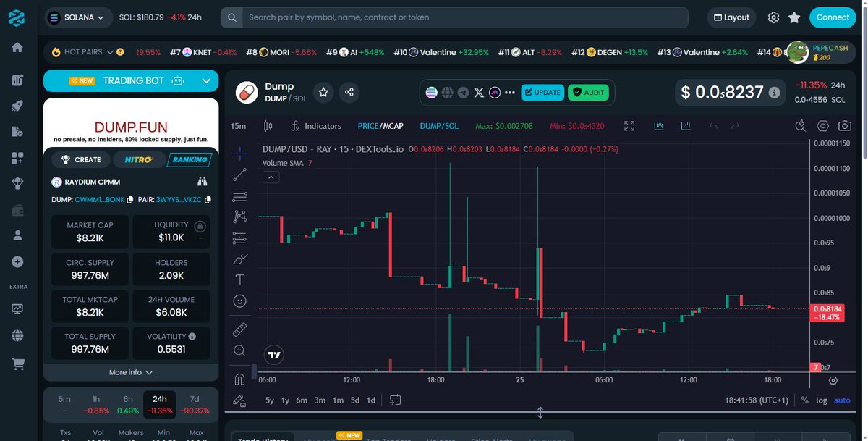
Task: Open the #12 DEGEN hot pair
Action: click(x=611, y=52)
